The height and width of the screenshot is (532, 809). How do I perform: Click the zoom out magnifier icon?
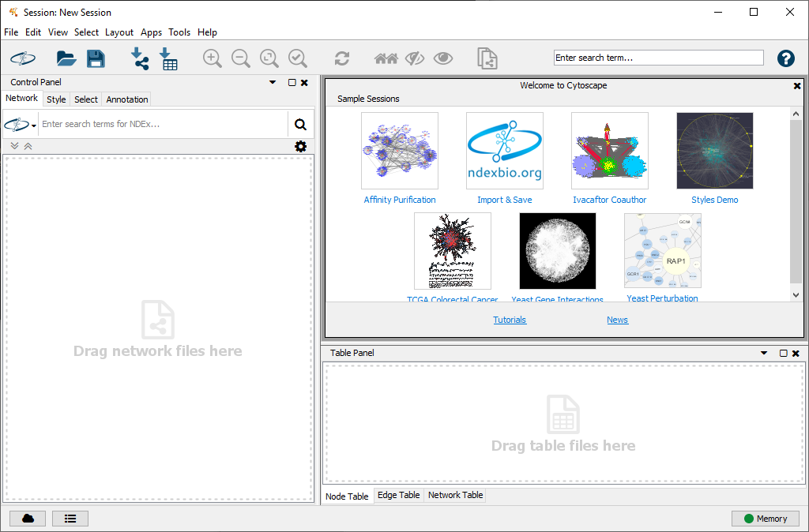click(240, 58)
